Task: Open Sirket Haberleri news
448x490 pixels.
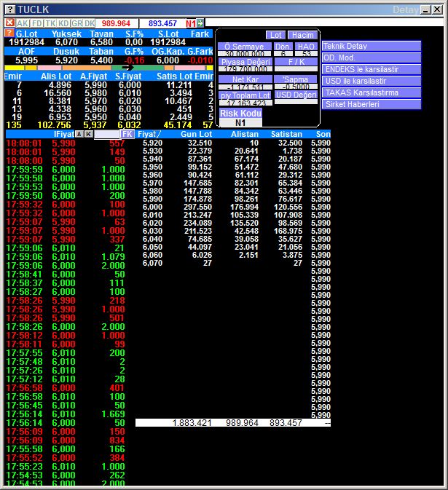Action: tap(372, 105)
